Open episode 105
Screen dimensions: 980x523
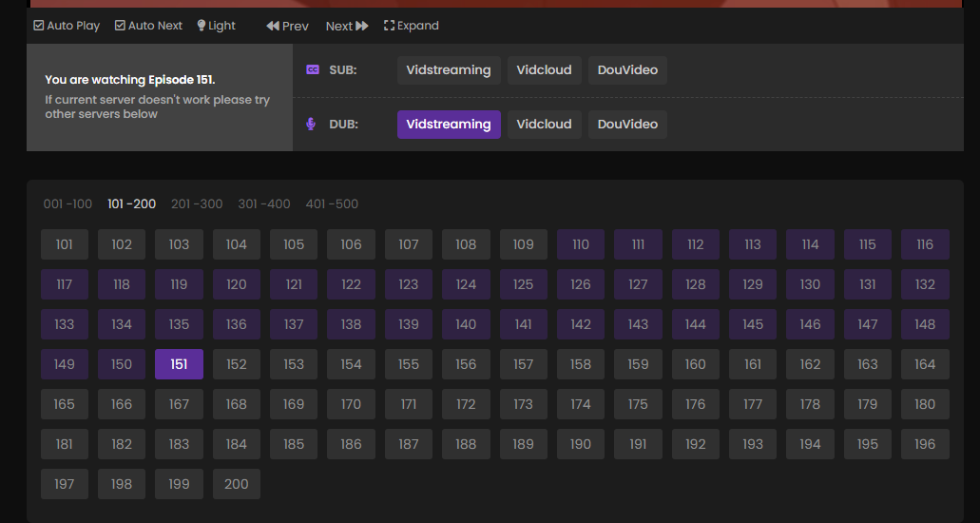click(x=294, y=244)
